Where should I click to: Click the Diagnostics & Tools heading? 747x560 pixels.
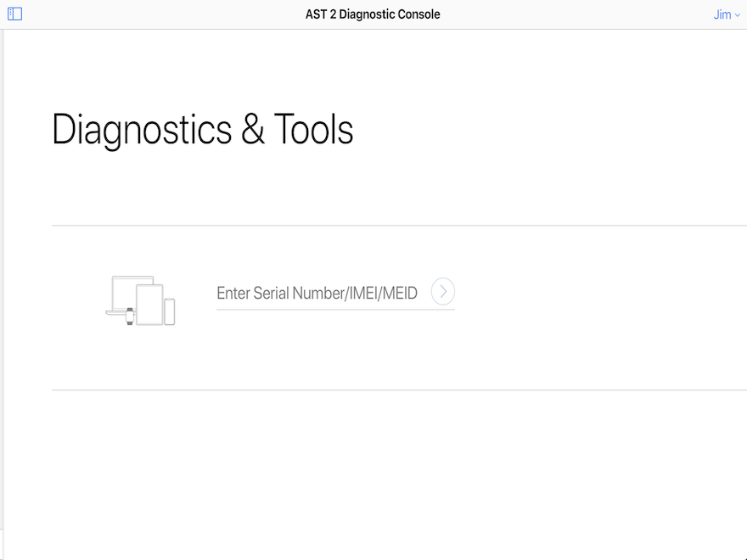pyautogui.click(x=202, y=130)
